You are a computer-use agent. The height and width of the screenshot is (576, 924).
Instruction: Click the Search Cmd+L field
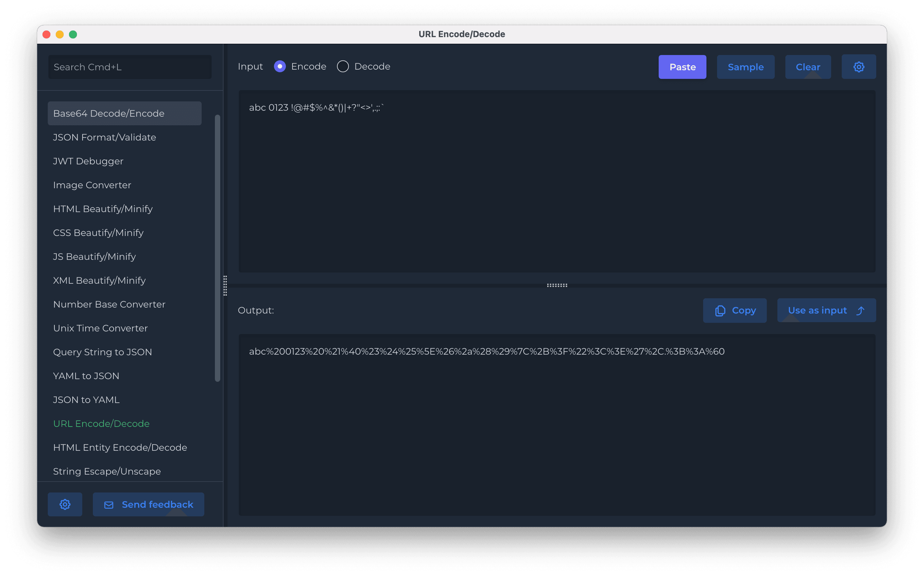(130, 67)
